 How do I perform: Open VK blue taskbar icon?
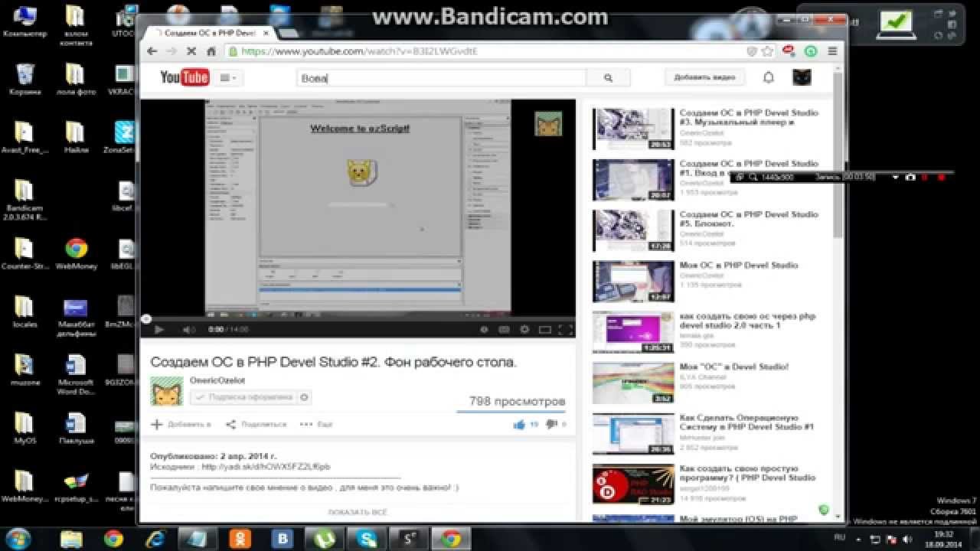pyautogui.click(x=283, y=539)
